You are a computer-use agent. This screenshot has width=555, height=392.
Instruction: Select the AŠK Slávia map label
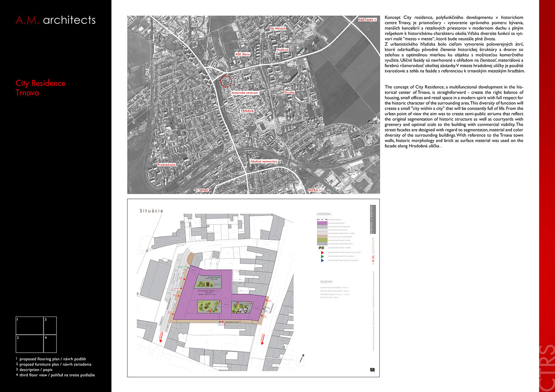[x=242, y=54]
